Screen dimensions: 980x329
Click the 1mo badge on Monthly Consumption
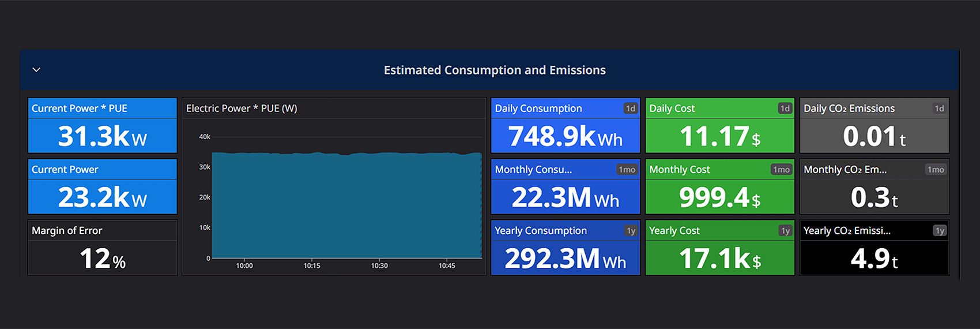tap(627, 170)
